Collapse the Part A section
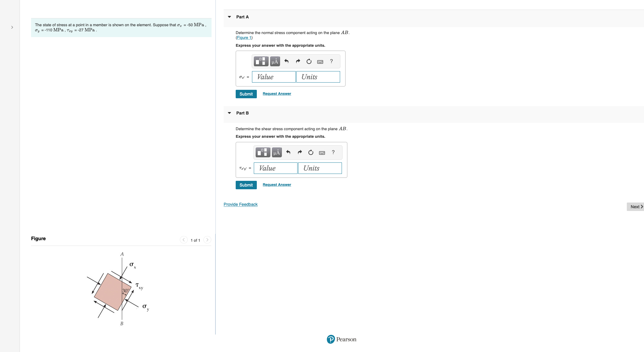Viewport: 644px width, 352px height. click(x=230, y=17)
